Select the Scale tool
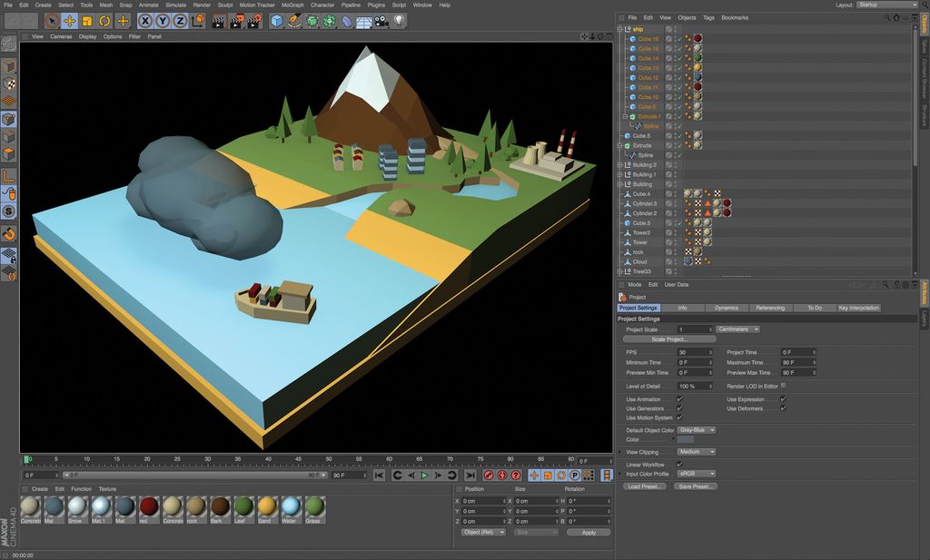 click(x=86, y=19)
